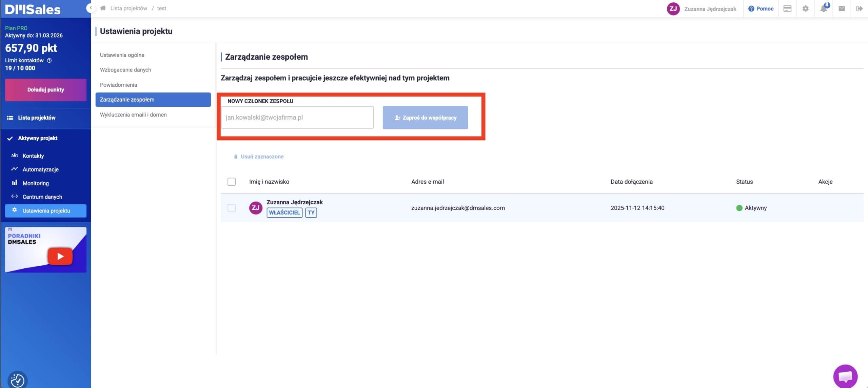Open the settings gear icon in header
868x388 pixels.
[x=805, y=9]
